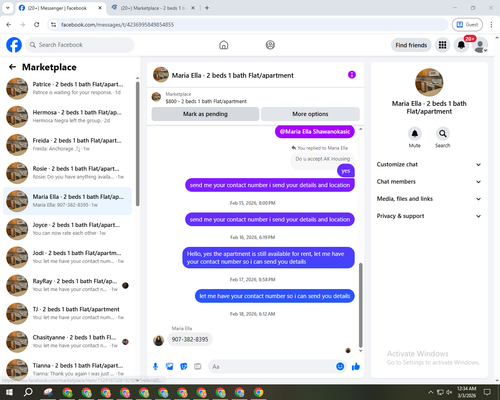Select the Maria Ella conversation in list

pyautogui.click(x=68, y=201)
